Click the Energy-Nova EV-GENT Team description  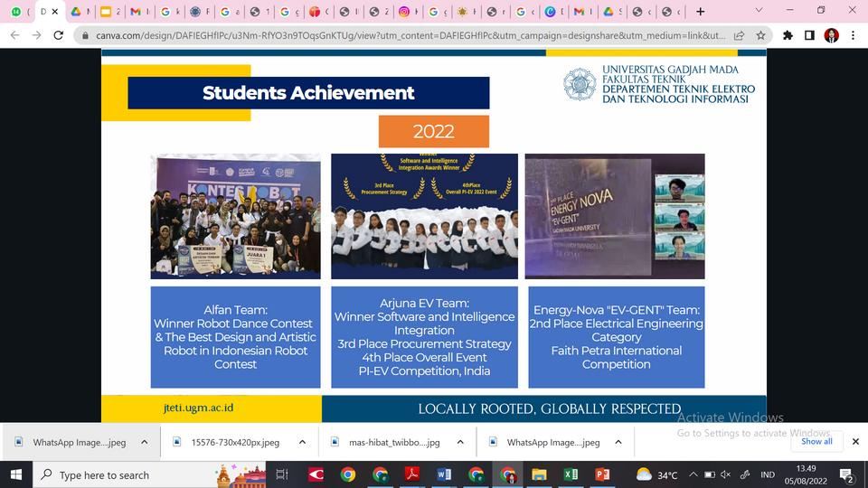[616, 337]
